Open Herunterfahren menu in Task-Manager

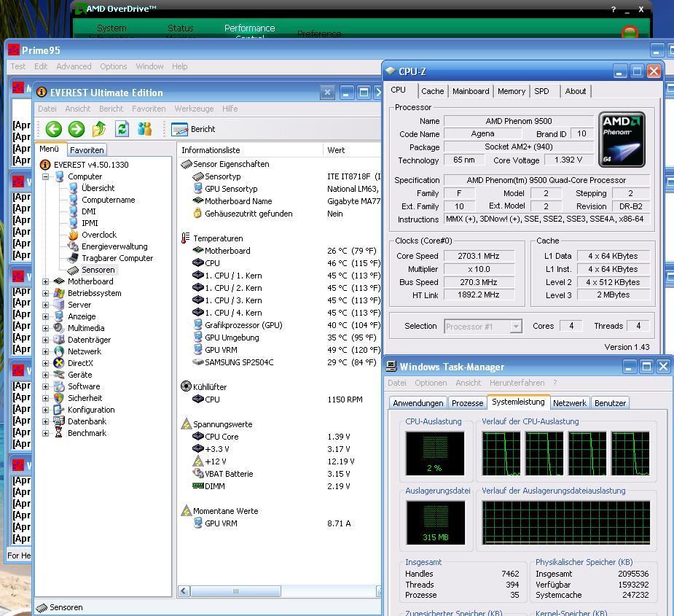[517, 383]
